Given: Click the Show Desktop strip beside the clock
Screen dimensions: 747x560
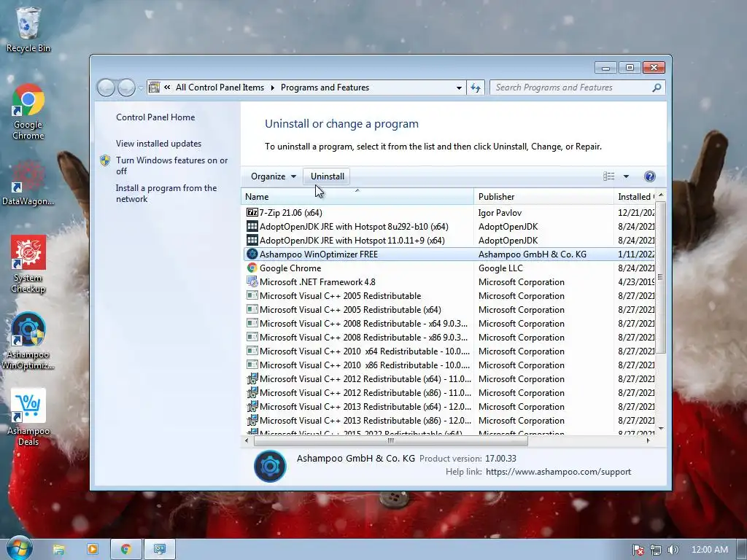Looking at the screenshot, I should (742, 550).
